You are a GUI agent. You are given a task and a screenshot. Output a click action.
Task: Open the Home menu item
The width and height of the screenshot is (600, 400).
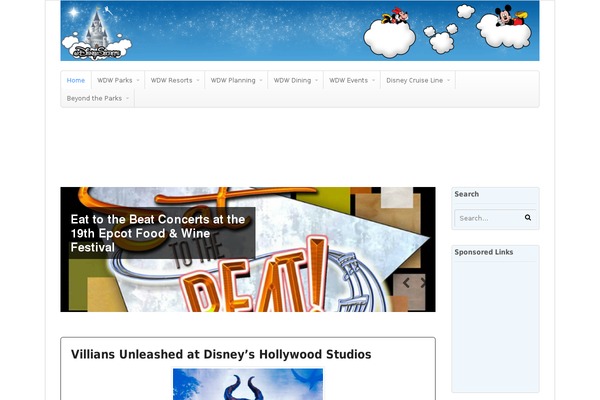[x=76, y=80]
